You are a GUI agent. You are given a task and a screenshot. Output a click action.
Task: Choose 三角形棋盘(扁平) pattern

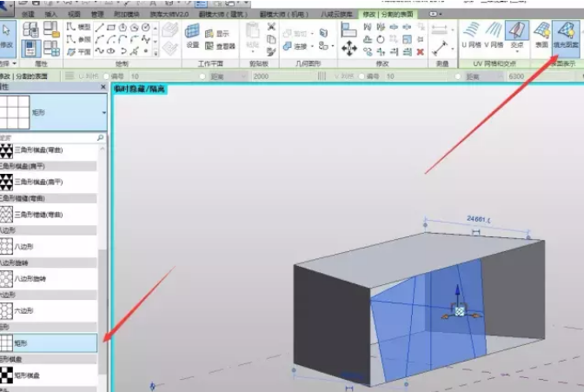[x=49, y=183]
